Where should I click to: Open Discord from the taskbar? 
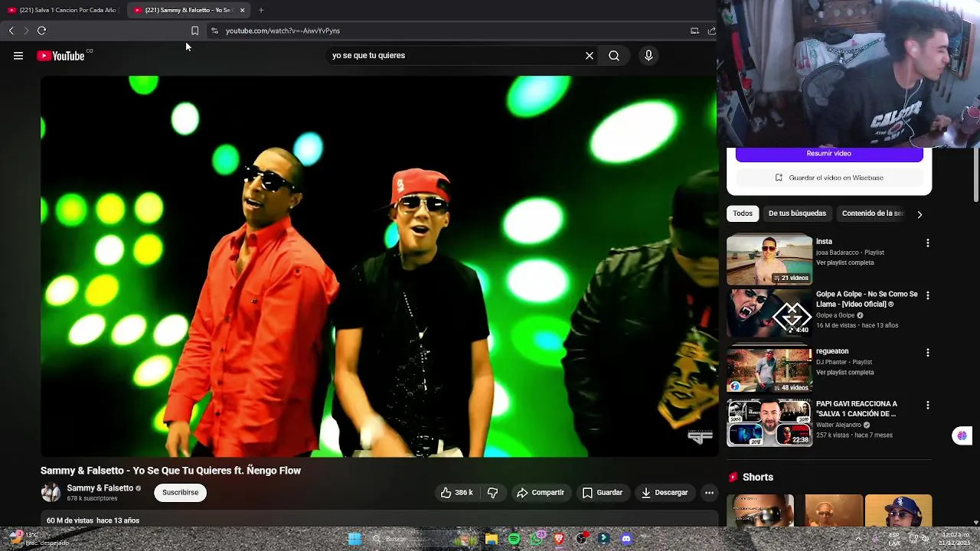pyautogui.click(x=626, y=539)
